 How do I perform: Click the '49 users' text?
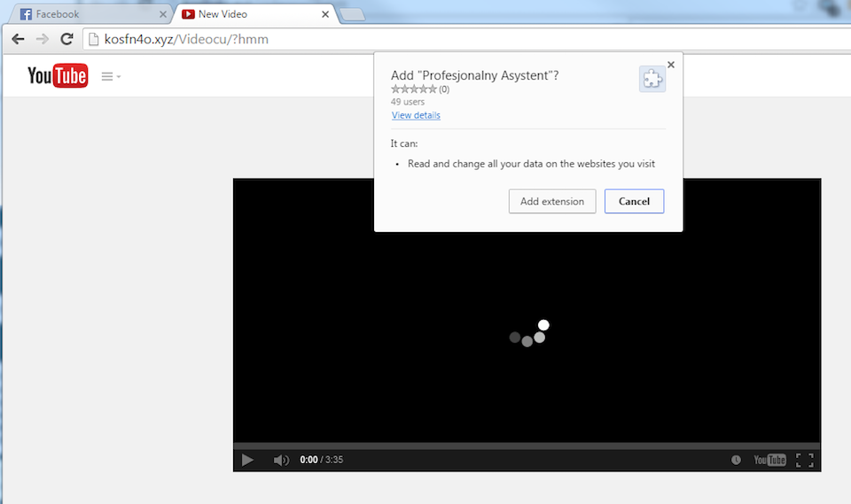[408, 102]
